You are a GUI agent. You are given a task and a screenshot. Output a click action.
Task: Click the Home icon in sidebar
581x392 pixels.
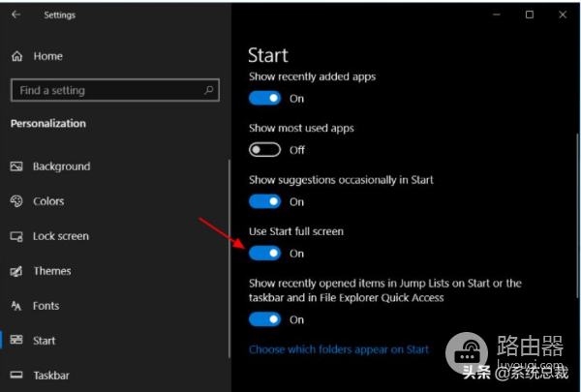click(16, 56)
